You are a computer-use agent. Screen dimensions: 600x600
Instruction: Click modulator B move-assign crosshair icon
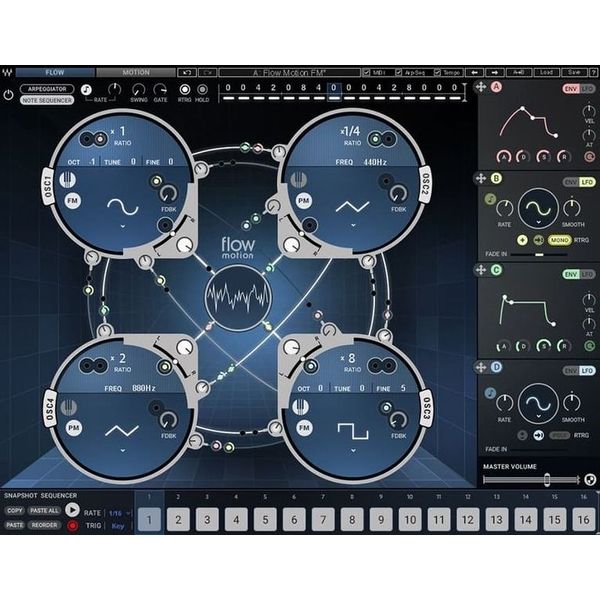point(481,178)
